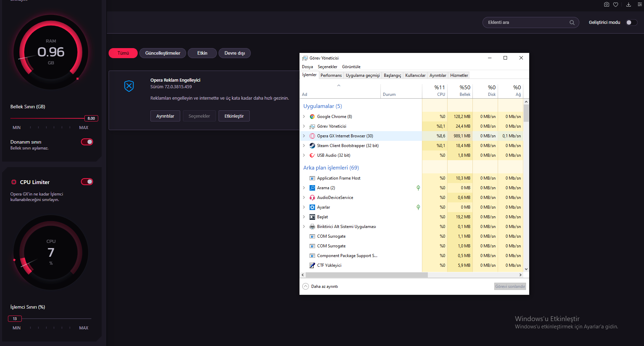Expand the USB Audio (32 bit) row
The image size is (644, 346).
click(x=304, y=155)
